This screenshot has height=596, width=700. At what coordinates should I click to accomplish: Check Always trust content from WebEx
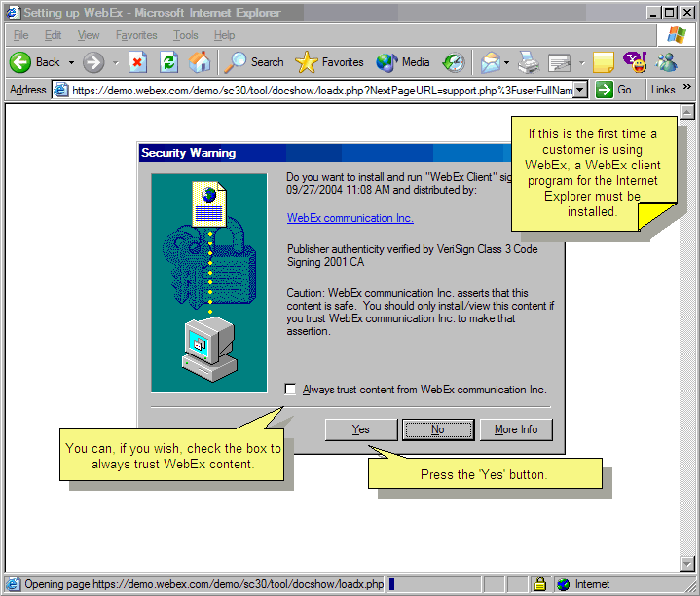(291, 390)
